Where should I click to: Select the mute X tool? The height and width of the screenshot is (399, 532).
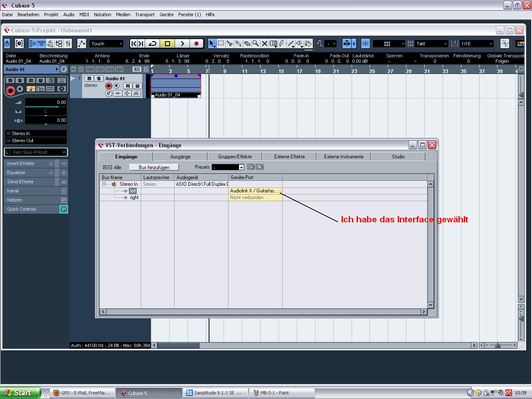[x=264, y=43]
